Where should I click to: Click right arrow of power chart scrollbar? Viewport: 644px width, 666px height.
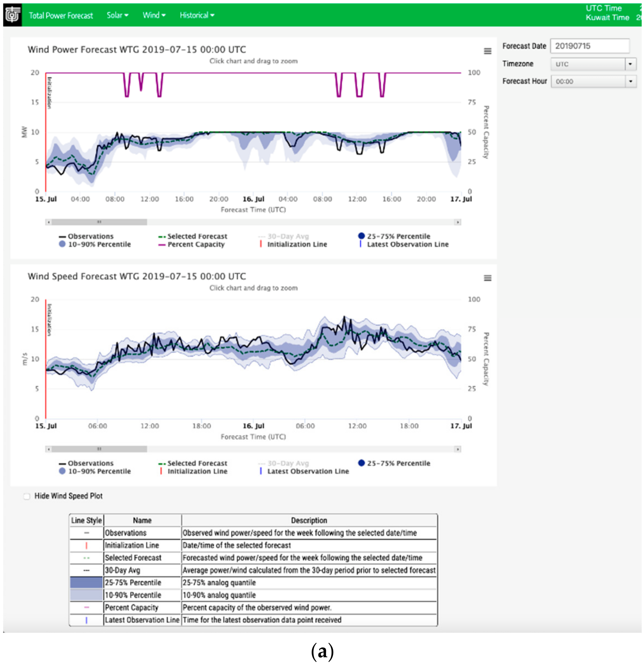click(458, 222)
